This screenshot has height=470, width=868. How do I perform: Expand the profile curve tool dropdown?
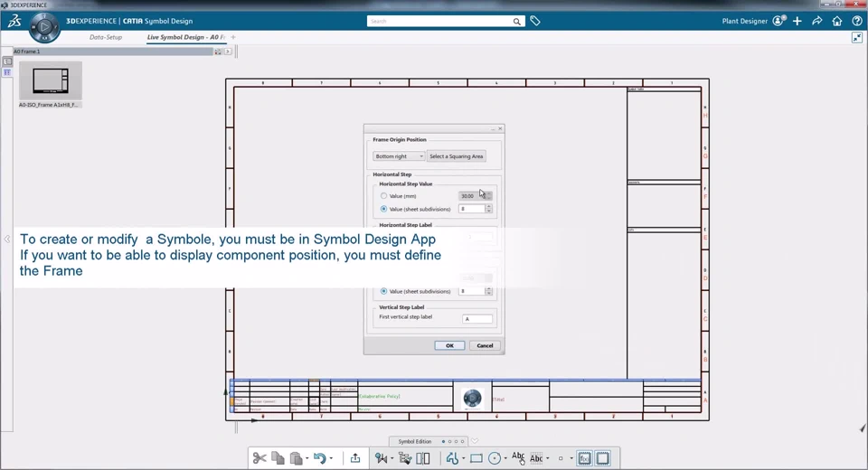[x=463, y=458]
